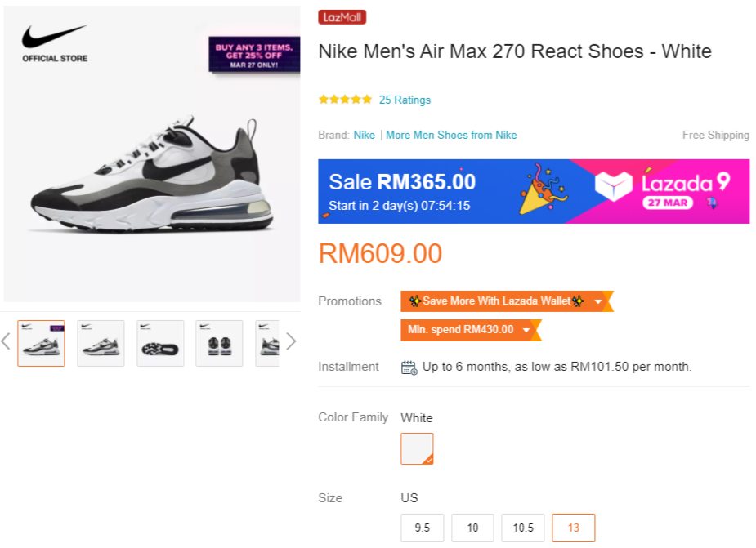Open the Nike brand link
This screenshot has width=756, height=548.
[365, 135]
